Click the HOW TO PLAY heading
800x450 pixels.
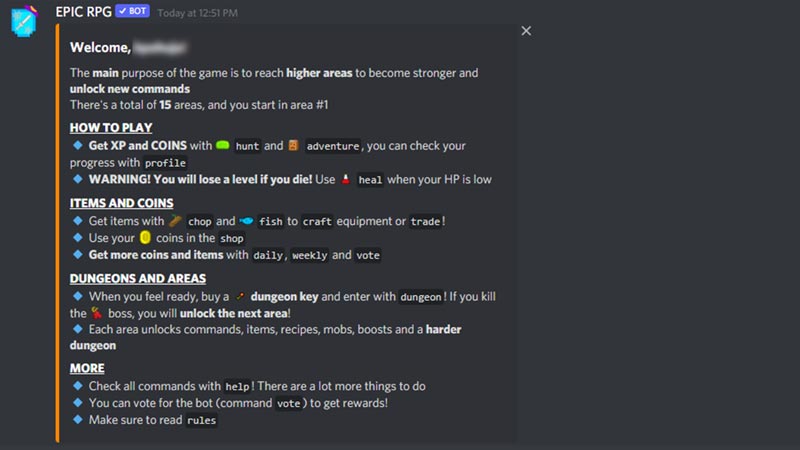pos(111,128)
